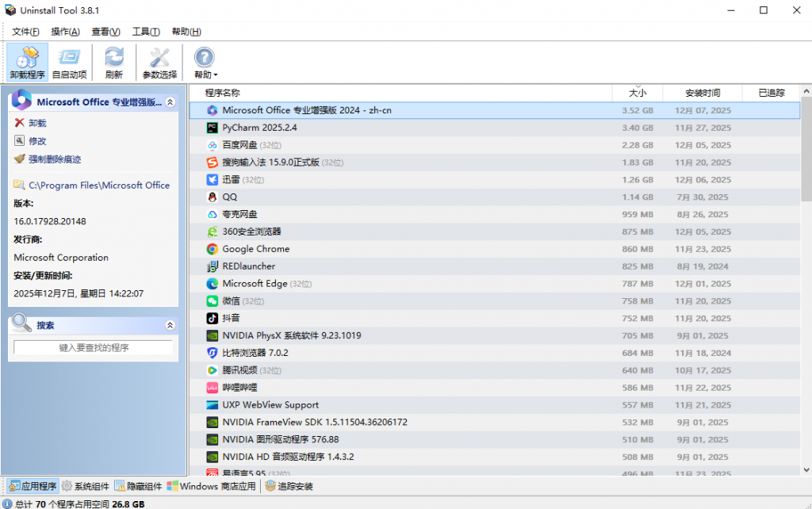Switch to Windows 商店应用 tab

click(x=212, y=486)
